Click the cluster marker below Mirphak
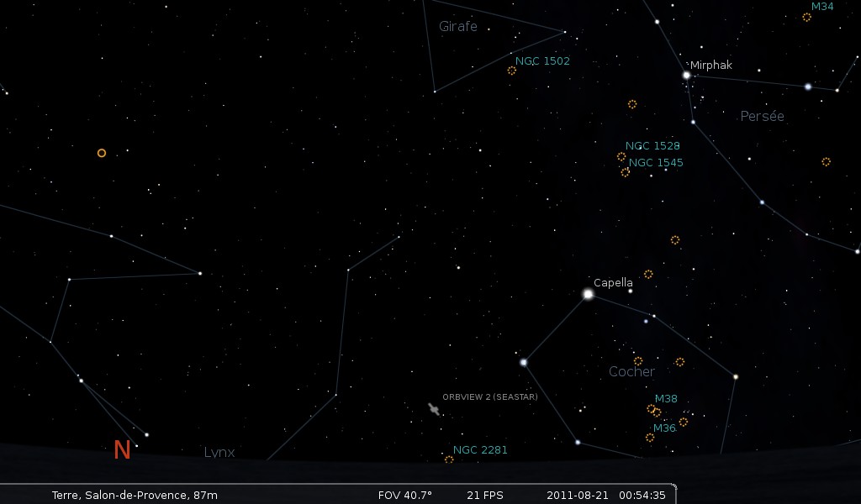 (x=632, y=104)
